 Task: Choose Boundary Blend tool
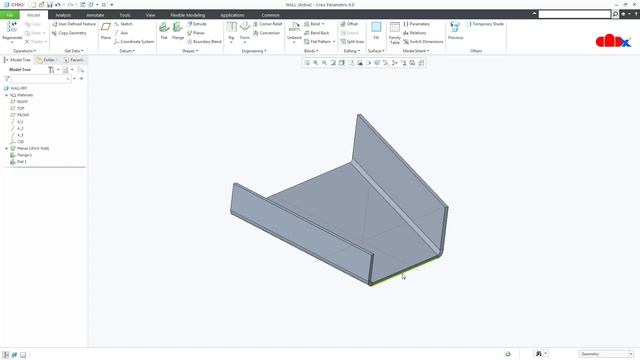coord(204,42)
